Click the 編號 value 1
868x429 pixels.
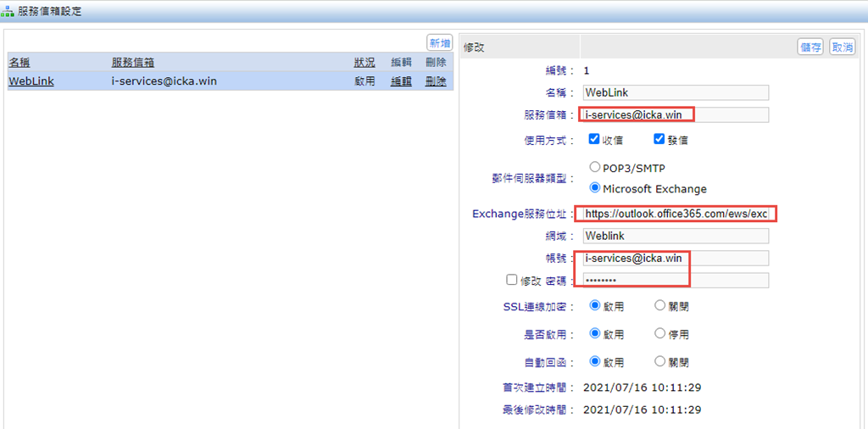coord(587,70)
